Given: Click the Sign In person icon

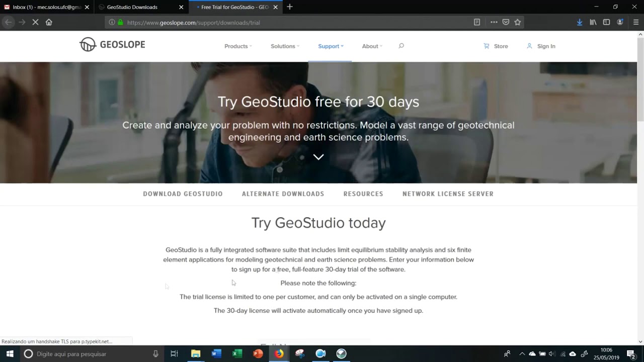Looking at the screenshot, I should click(x=529, y=46).
